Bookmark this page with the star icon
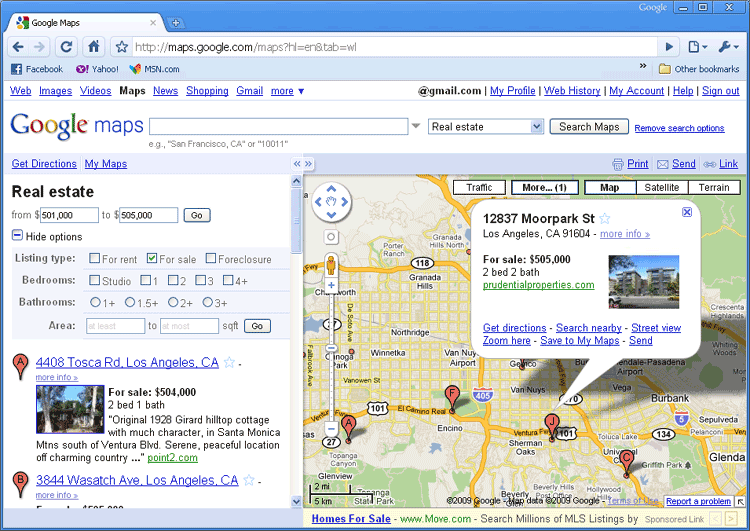 point(122,47)
